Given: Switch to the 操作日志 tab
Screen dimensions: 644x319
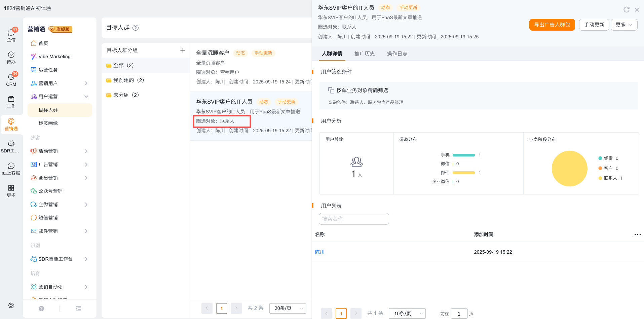Looking at the screenshot, I should [397, 54].
